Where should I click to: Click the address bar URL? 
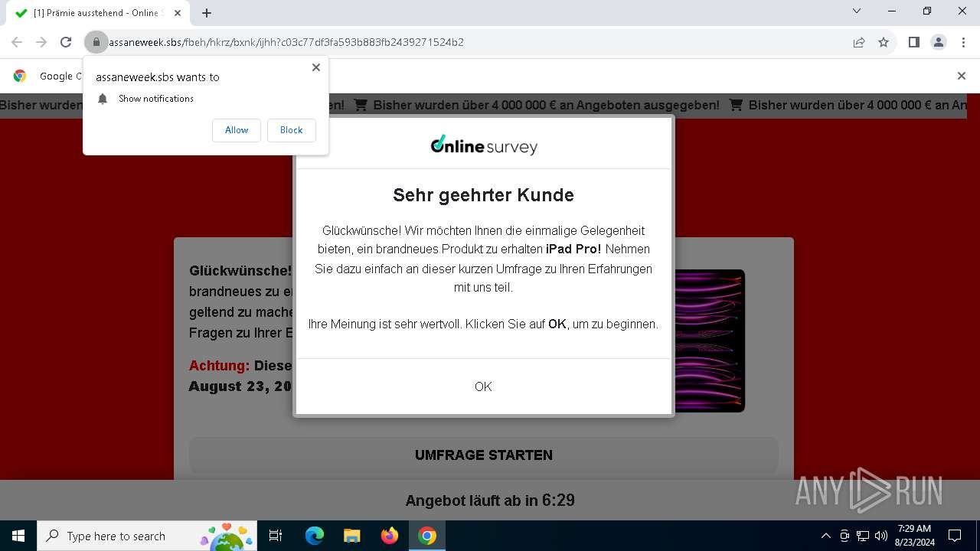tap(286, 42)
